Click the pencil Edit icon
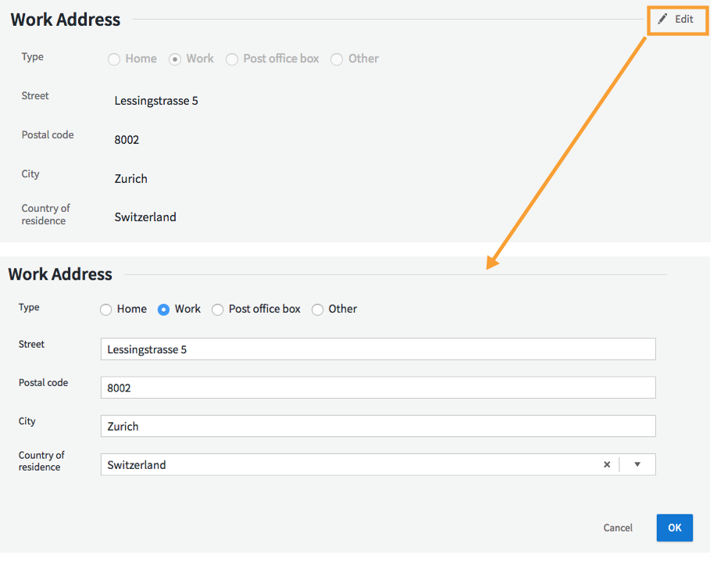 [x=662, y=20]
